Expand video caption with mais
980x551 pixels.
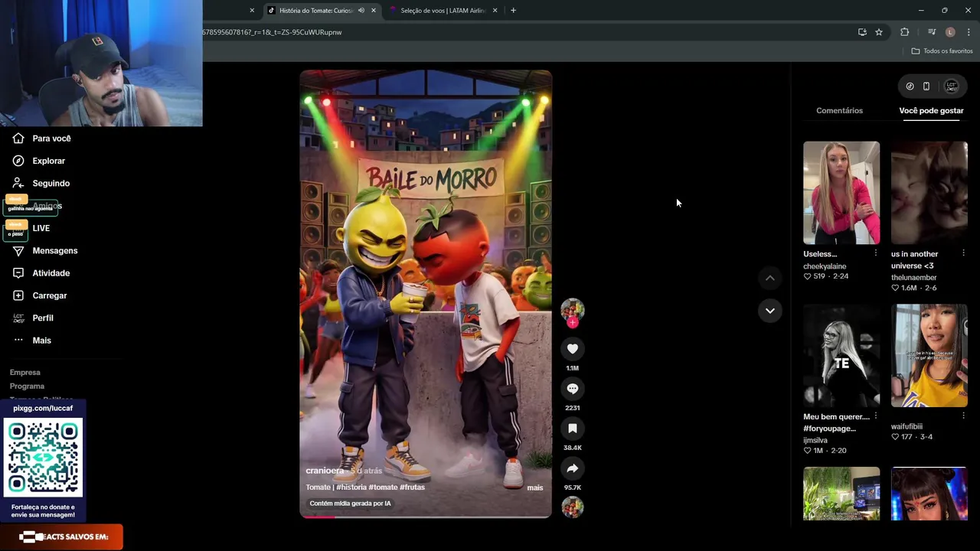pos(534,487)
